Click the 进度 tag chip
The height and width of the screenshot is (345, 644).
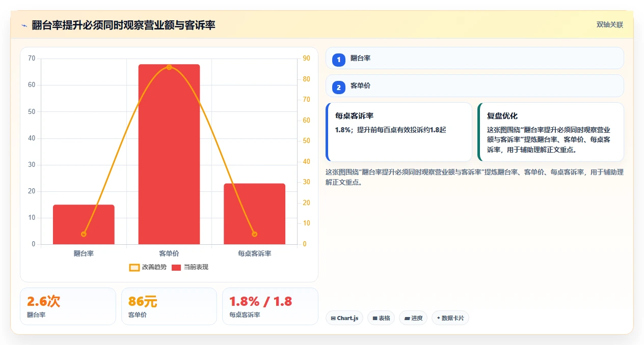413,318
